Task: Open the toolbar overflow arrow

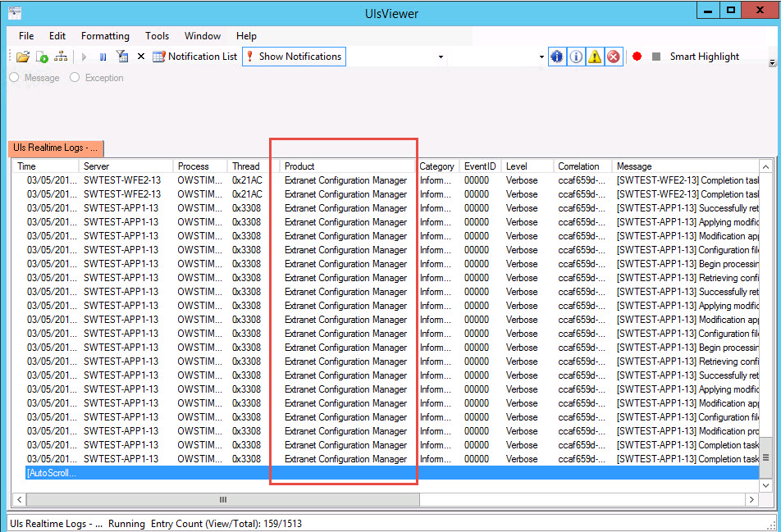Action: (x=772, y=62)
